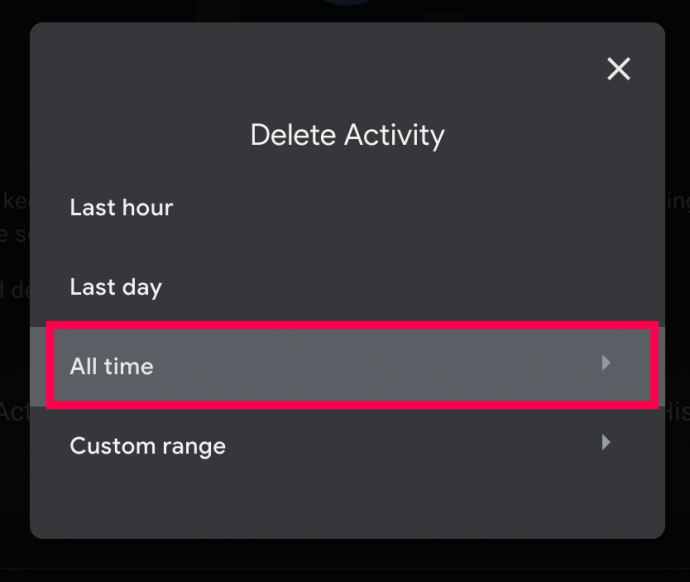Screen dimensions: 690x582
Task: Close the Delete Activity dialog
Action: (x=619, y=69)
